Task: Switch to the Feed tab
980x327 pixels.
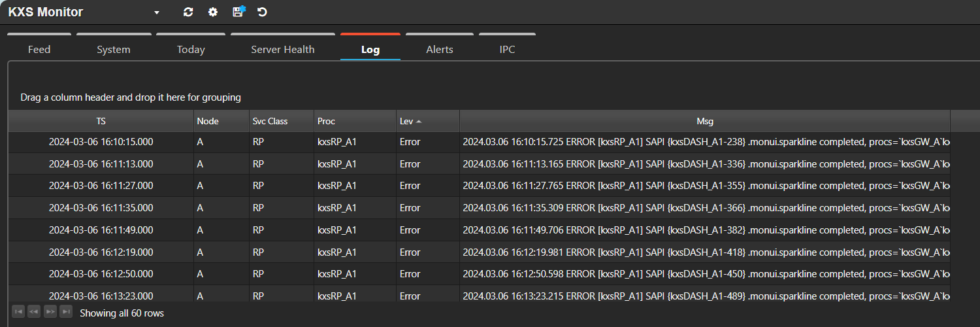Action: pyautogui.click(x=39, y=49)
